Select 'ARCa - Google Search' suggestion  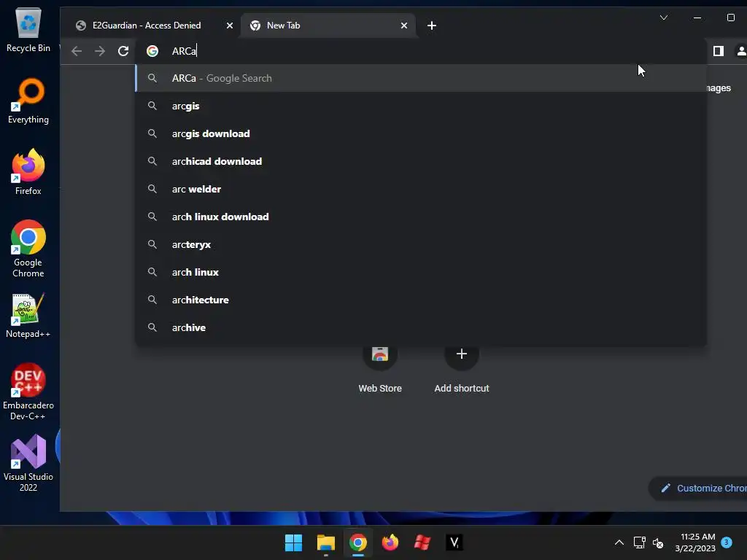421,78
